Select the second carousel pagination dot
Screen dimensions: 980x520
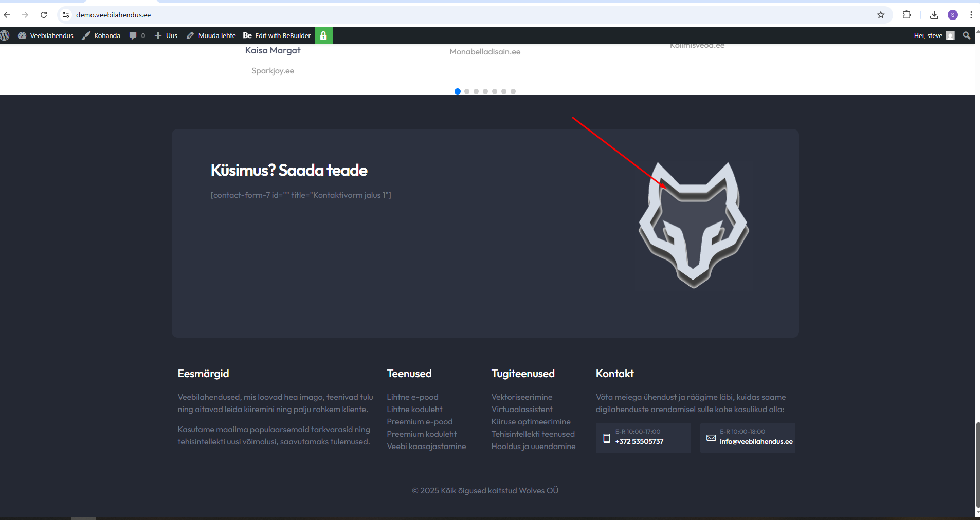tap(467, 91)
